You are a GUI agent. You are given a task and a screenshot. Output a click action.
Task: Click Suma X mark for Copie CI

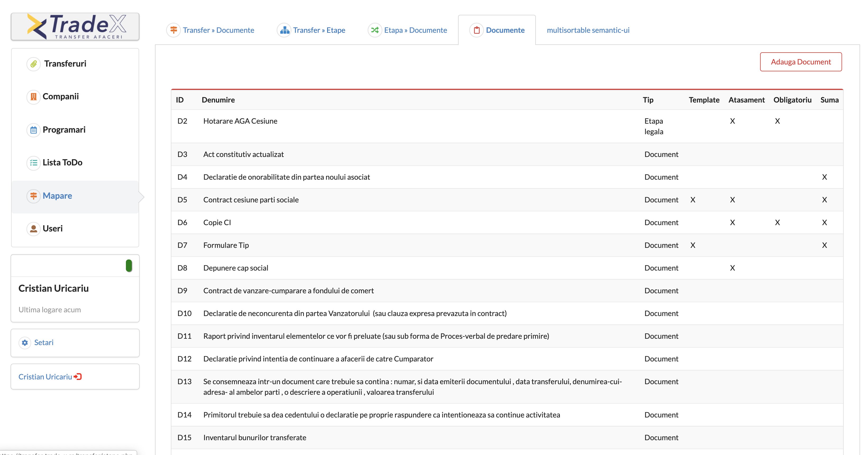click(x=824, y=223)
